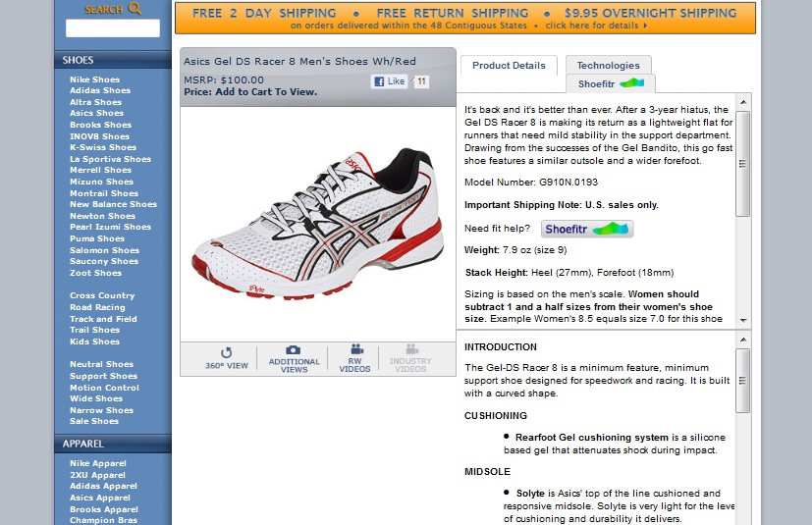Open Nike Shoes link

(95, 79)
